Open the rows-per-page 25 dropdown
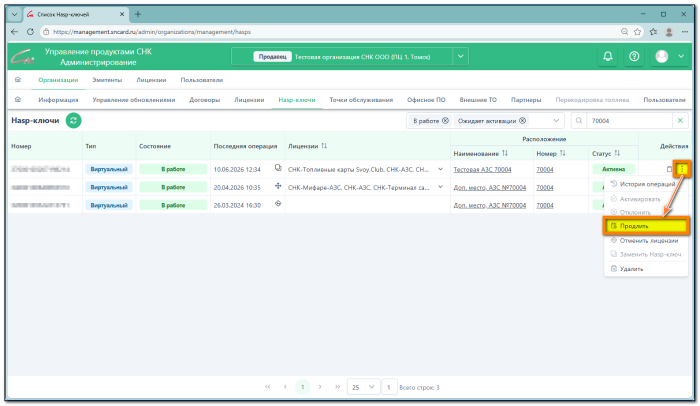This screenshot has height=406, width=700. click(363, 387)
